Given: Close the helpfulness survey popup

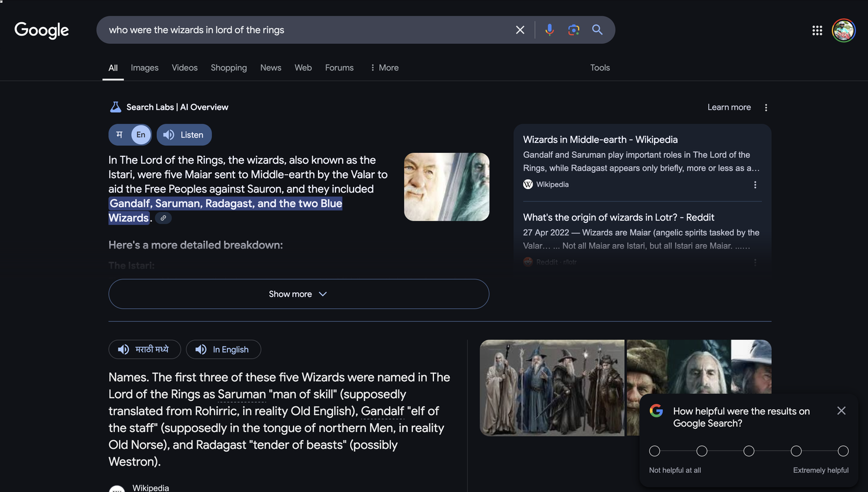Looking at the screenshot, I should coord(841,411).
